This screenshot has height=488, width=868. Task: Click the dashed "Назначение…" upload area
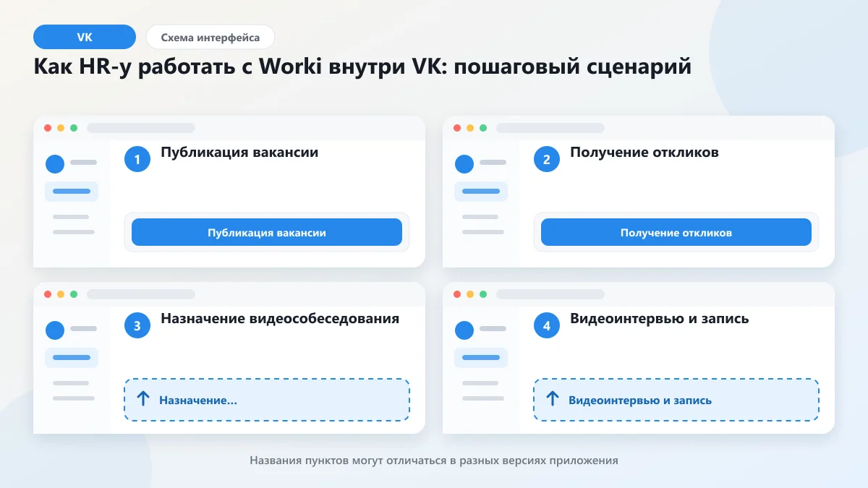(x=267, y=400)
